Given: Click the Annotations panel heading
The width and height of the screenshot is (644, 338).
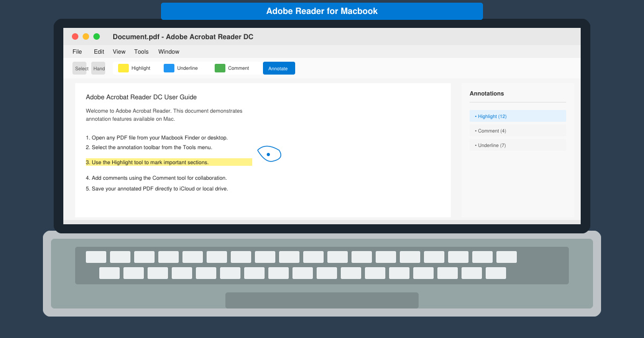Looking at the screenshot, I should click(x=487, y=93).
